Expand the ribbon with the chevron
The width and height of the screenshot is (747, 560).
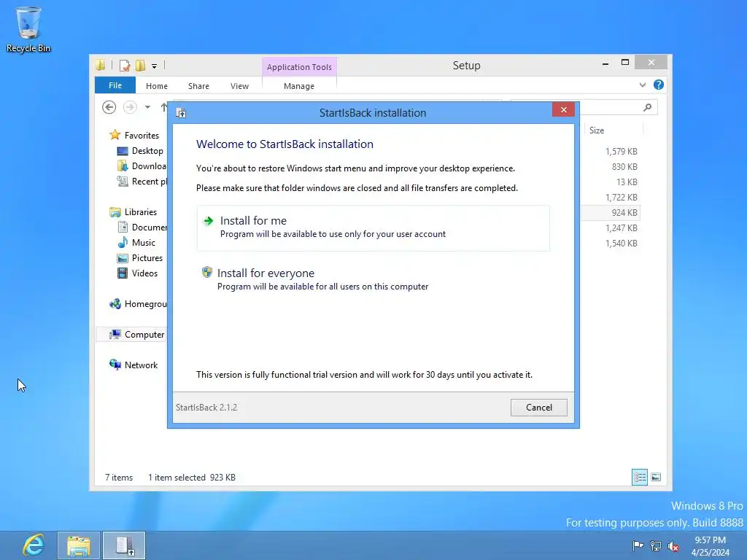pyautogui.click(x=642, y=85)
